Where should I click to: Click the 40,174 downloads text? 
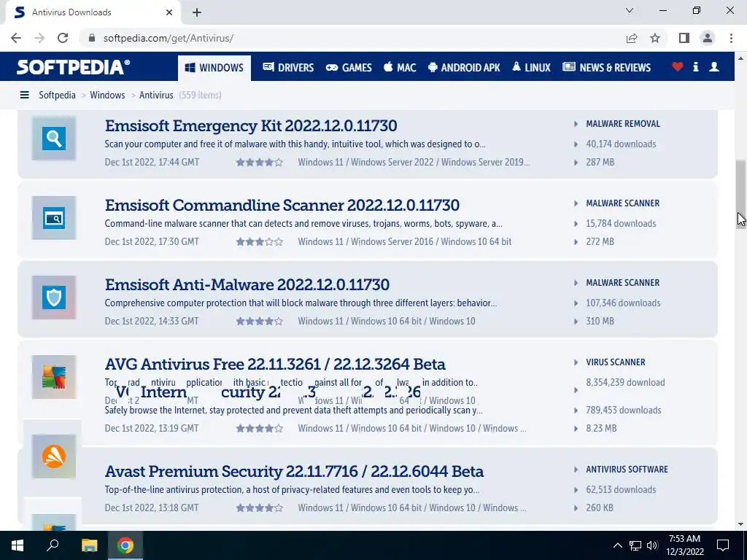point(621,144)
